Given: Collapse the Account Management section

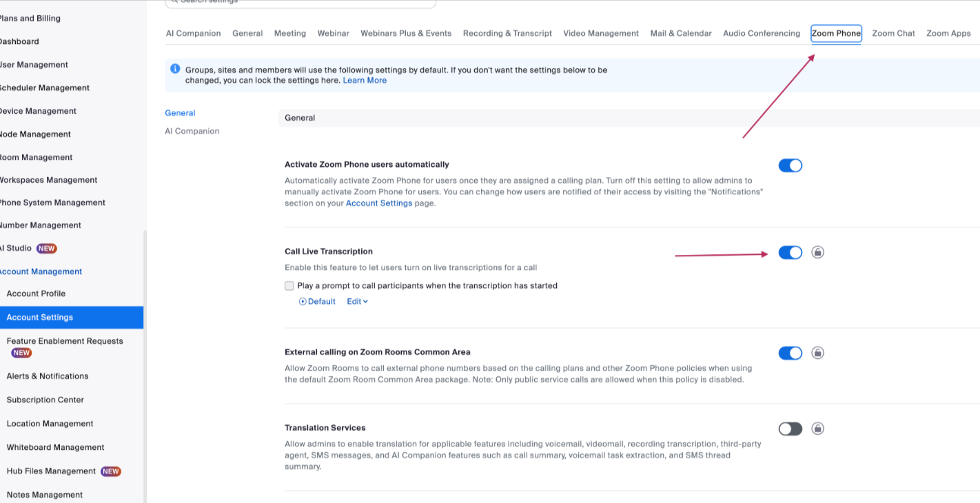Looking at the screenshot, I should click(x=41, y=271).
